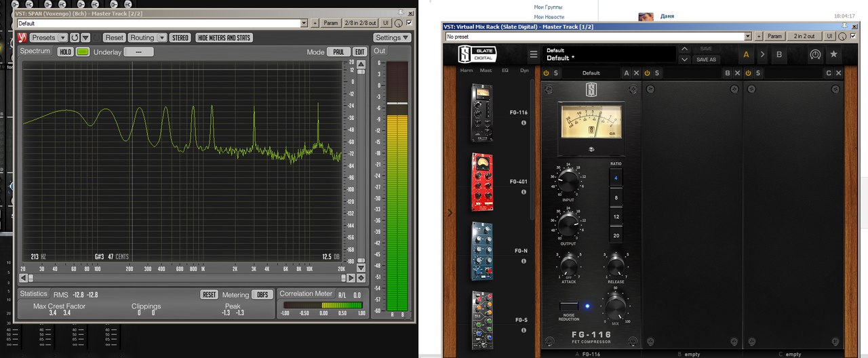The image size is (868, 358).
Task: Switch to the Dyn module category tab
Action: point(524,70)
